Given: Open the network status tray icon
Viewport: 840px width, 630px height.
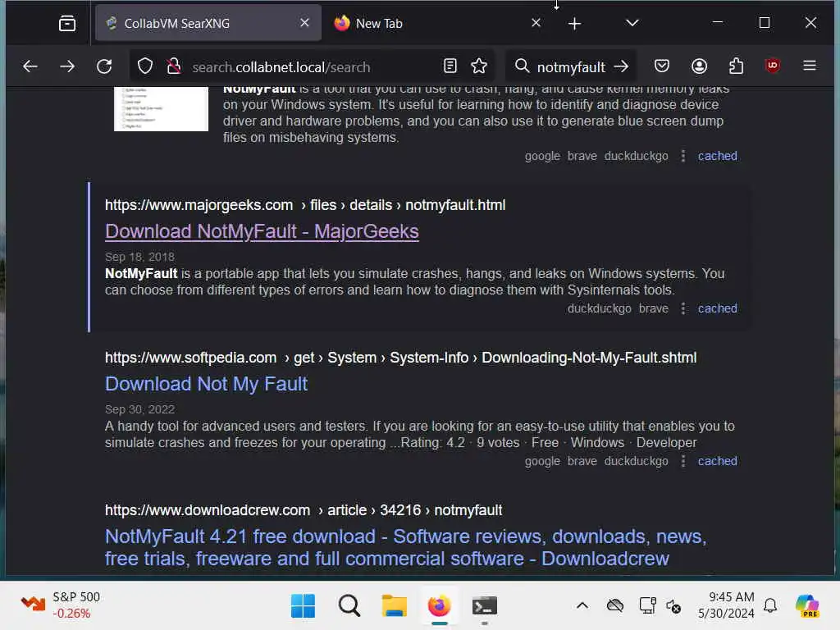Looking at the screenshot, I should point(647,606).
